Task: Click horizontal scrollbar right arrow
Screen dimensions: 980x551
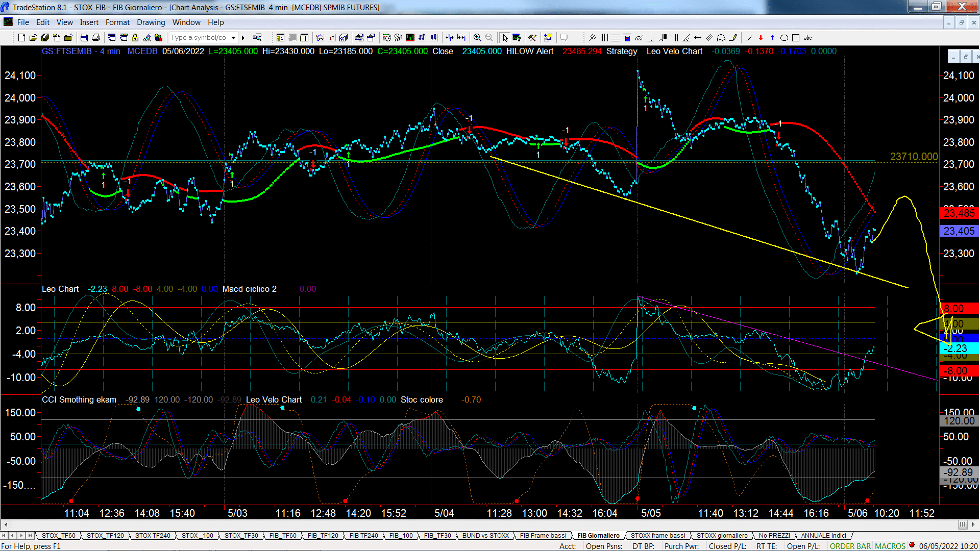Action: point(973,524)
